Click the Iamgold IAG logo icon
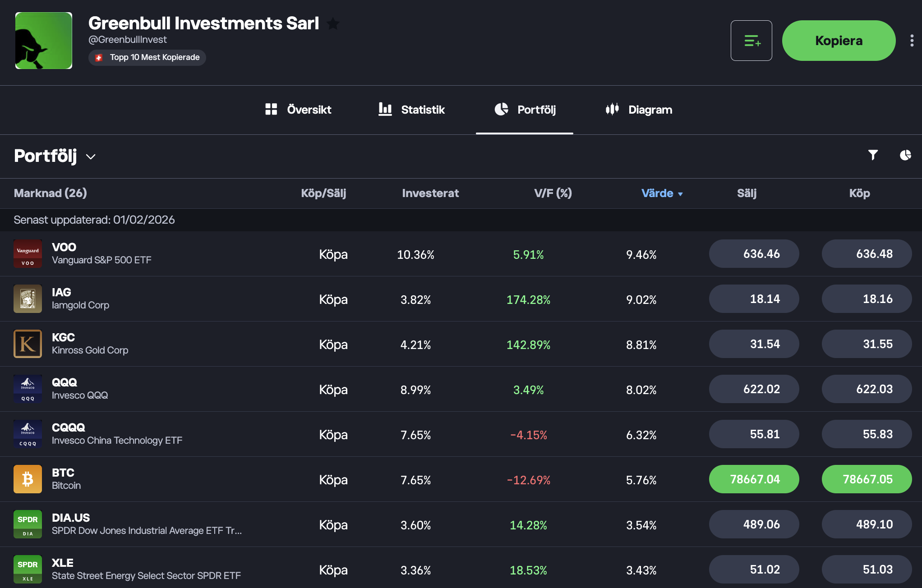 (x=28, y=299)
